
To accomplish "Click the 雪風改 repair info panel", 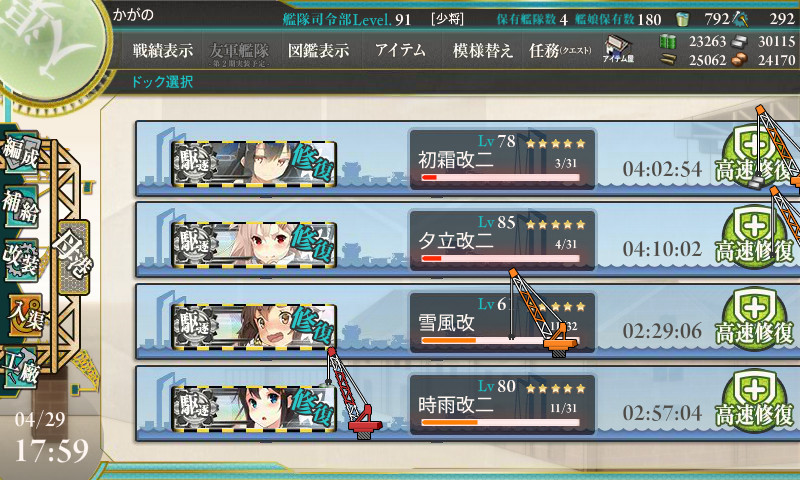I will coord(502,322).
